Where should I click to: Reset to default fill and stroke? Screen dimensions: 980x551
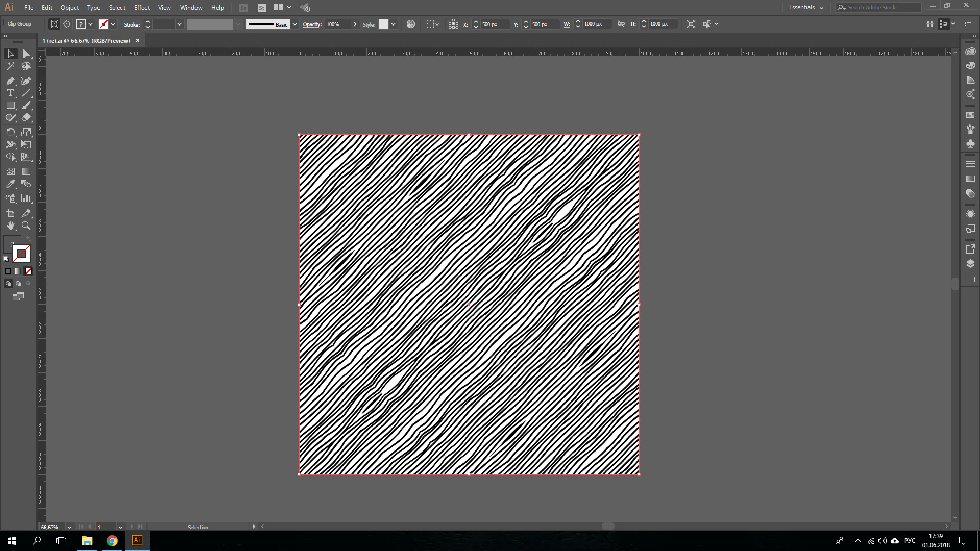tap(6, 259)
